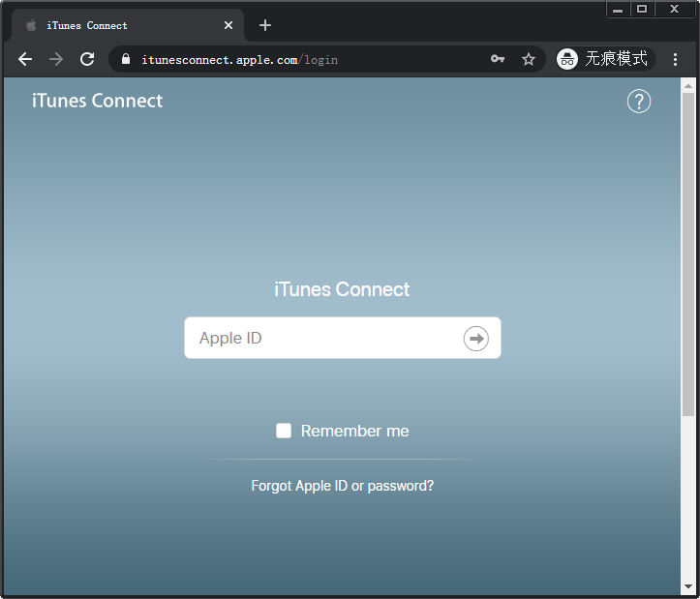The image size is (700, 599).
Task: Close the iTunes Connect tab
Action: click(228, 25)
